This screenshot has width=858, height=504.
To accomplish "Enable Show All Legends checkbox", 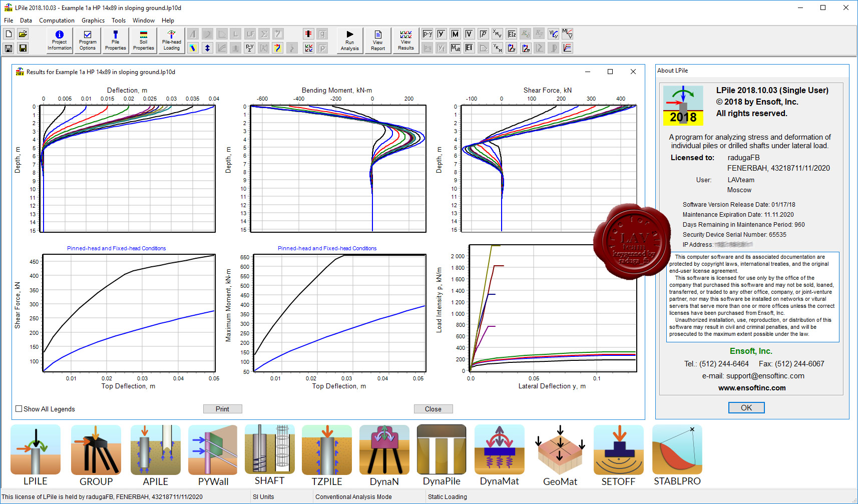I will pos(19,409).
